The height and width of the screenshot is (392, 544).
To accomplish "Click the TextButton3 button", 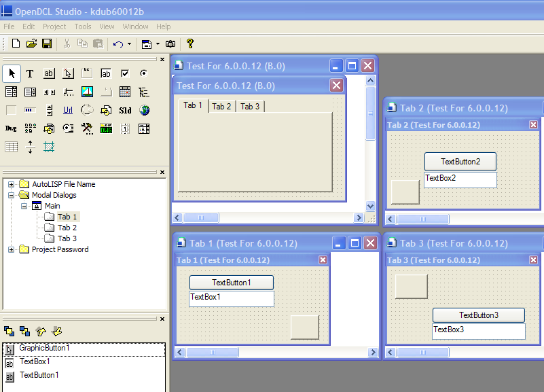I will [x=478, y=315].
